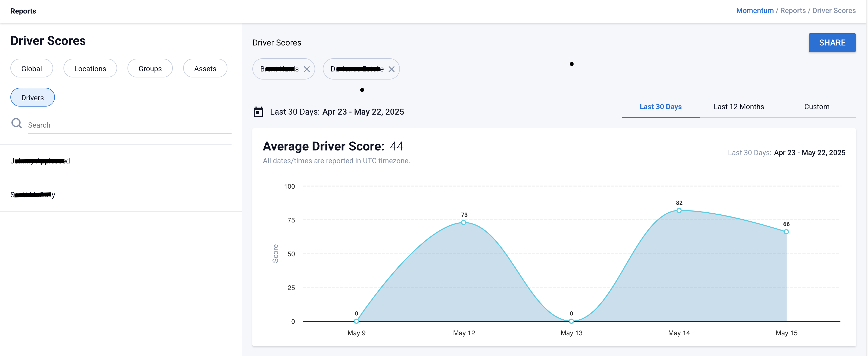868x356 pixels.
Task: Click the search magnifier icon
Action: pyautogui.click(x=16, y=123)
